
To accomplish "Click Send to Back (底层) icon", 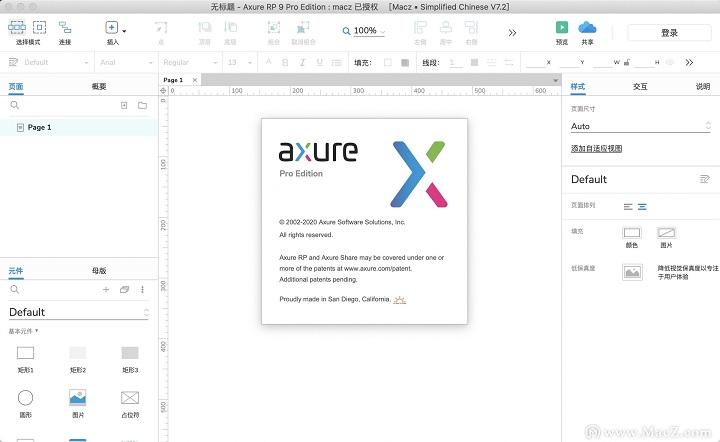I will tap(230, 28).
